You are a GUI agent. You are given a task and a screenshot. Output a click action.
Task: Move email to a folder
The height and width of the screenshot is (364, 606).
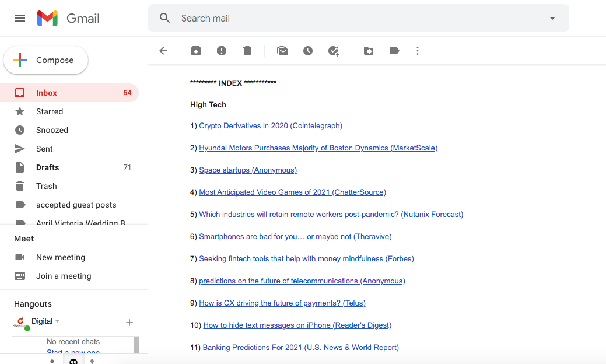368,51
